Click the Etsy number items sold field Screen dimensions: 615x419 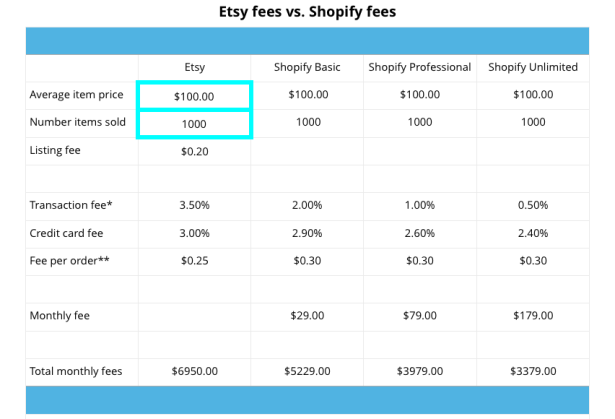point(195,124)
